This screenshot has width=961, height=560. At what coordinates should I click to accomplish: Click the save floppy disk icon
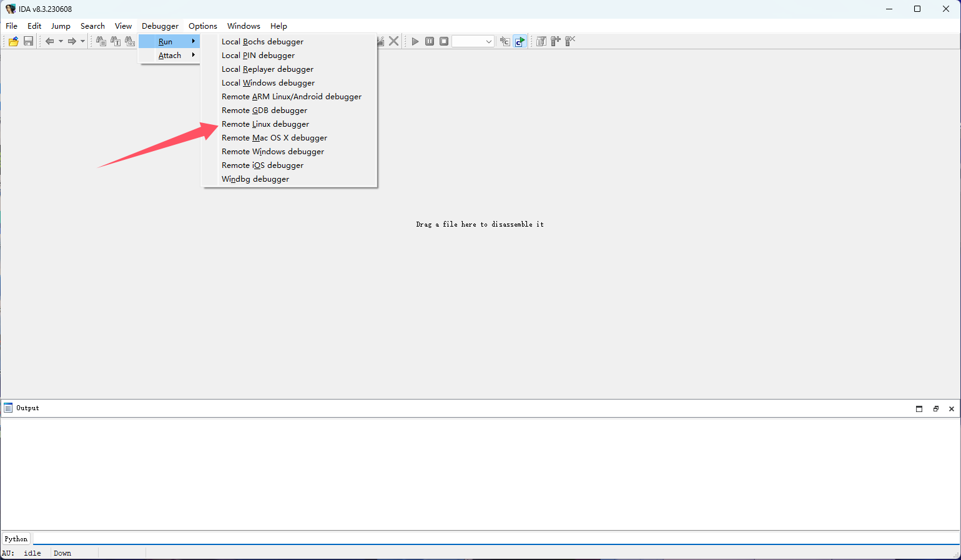click(x=28, y=41)
